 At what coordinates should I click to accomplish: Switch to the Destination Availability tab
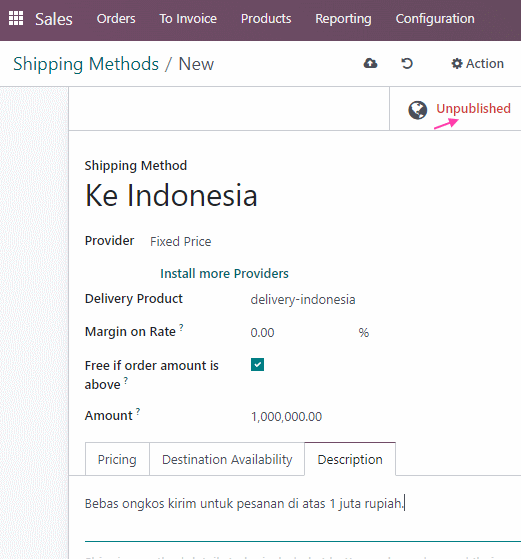[227, 459]
